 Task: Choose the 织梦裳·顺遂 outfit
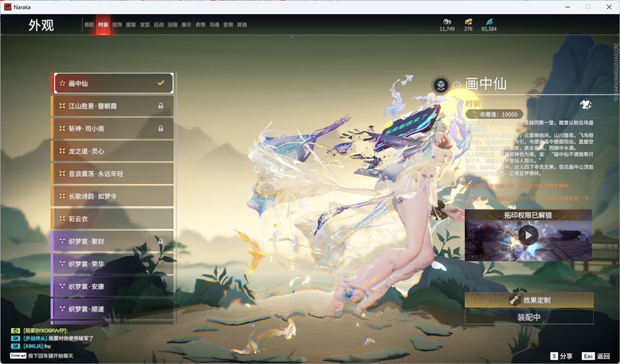coord(114,309)
